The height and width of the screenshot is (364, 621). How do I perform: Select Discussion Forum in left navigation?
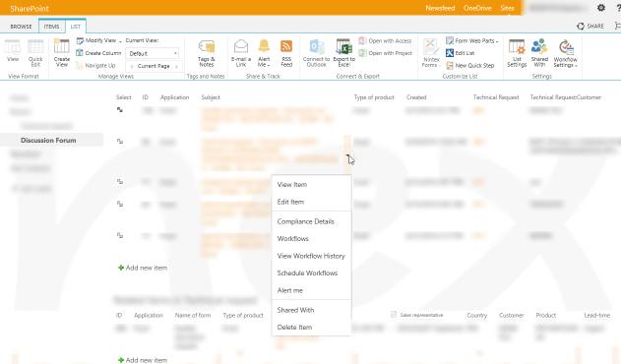coord(48,141)
